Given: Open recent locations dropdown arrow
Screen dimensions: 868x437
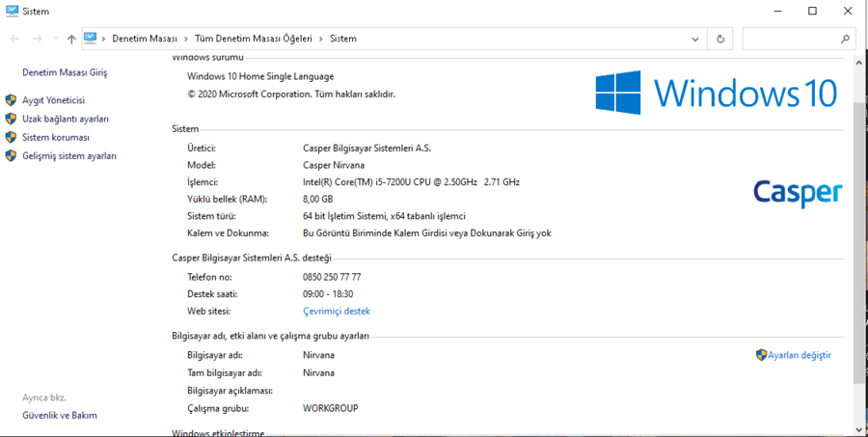Looking at the screenshot, I should pos(55,39).
